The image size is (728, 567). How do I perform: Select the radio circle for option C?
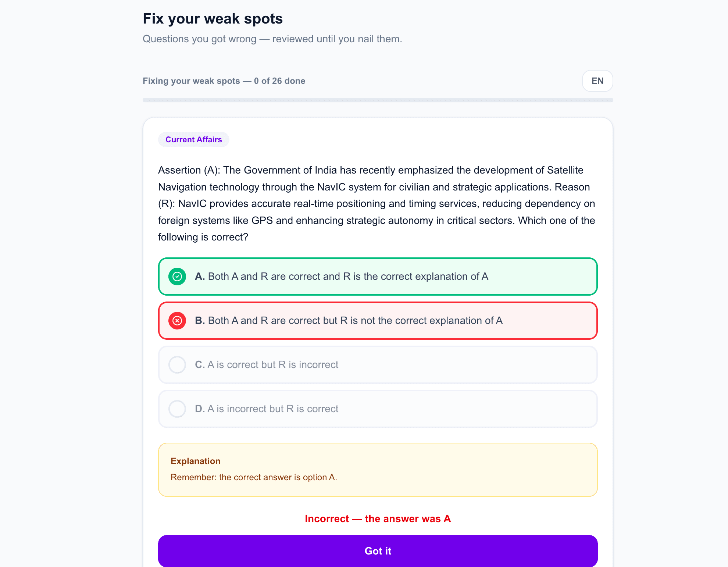click(x=177, y=365)
